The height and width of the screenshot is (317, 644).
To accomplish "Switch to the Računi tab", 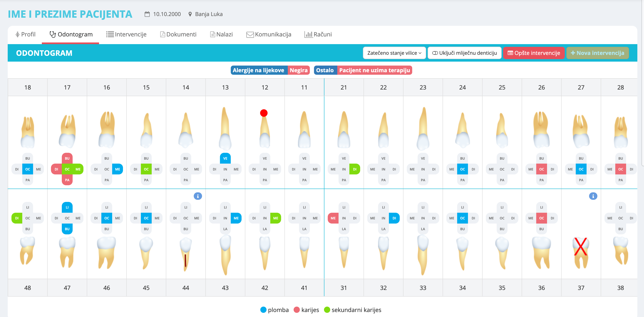I will [318, 35].
